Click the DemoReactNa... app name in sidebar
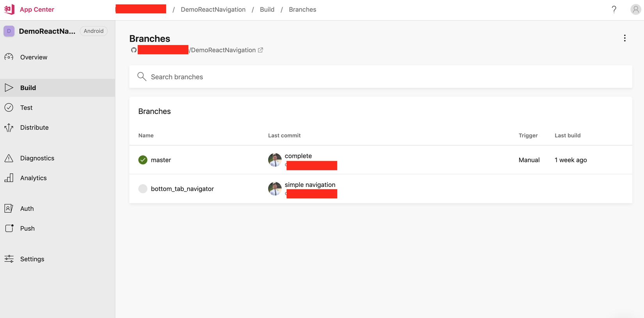The height and width of the screenshot is (318, 644). 47,31
